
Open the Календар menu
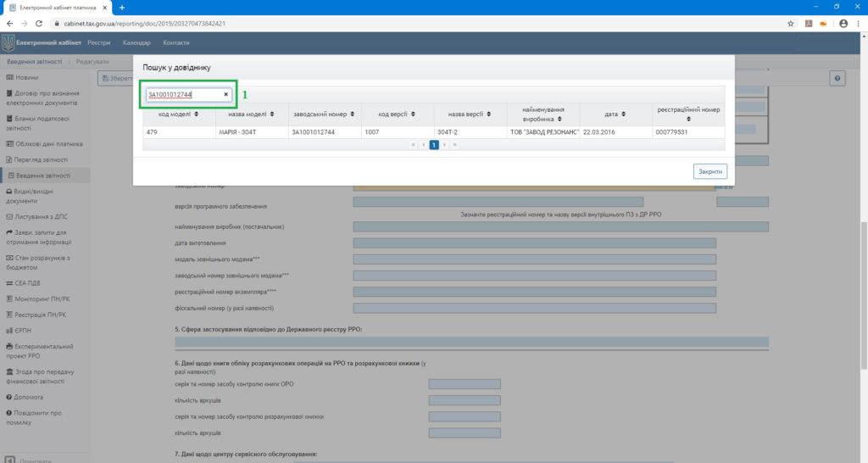coord(136,42)
